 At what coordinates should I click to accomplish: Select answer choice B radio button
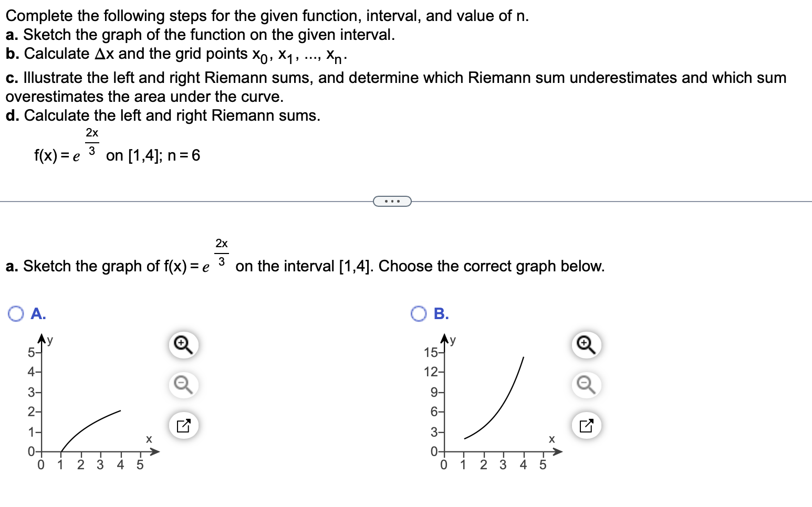(418, 313)
